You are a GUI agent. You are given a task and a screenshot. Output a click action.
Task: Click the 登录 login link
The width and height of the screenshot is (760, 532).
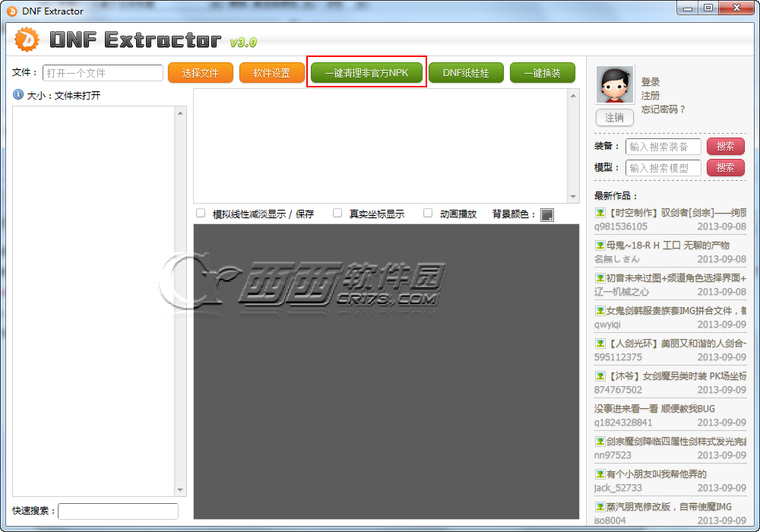coord(650,82)
